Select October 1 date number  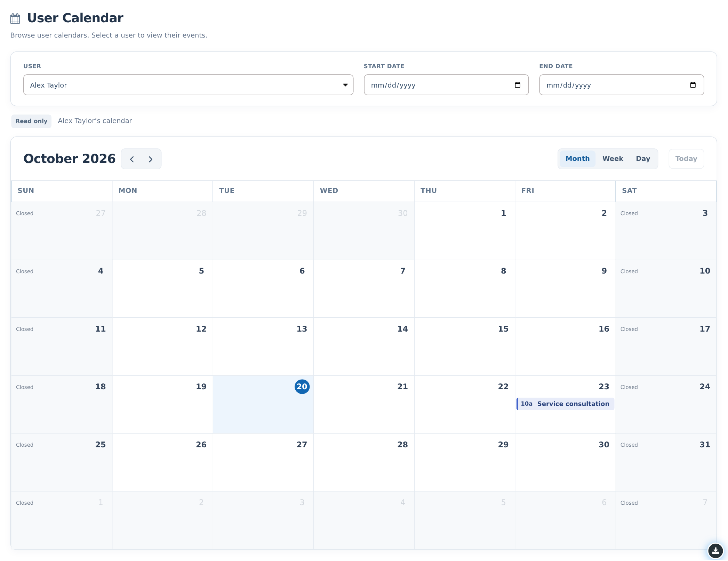pyautogui.click(x=503, y=213)
